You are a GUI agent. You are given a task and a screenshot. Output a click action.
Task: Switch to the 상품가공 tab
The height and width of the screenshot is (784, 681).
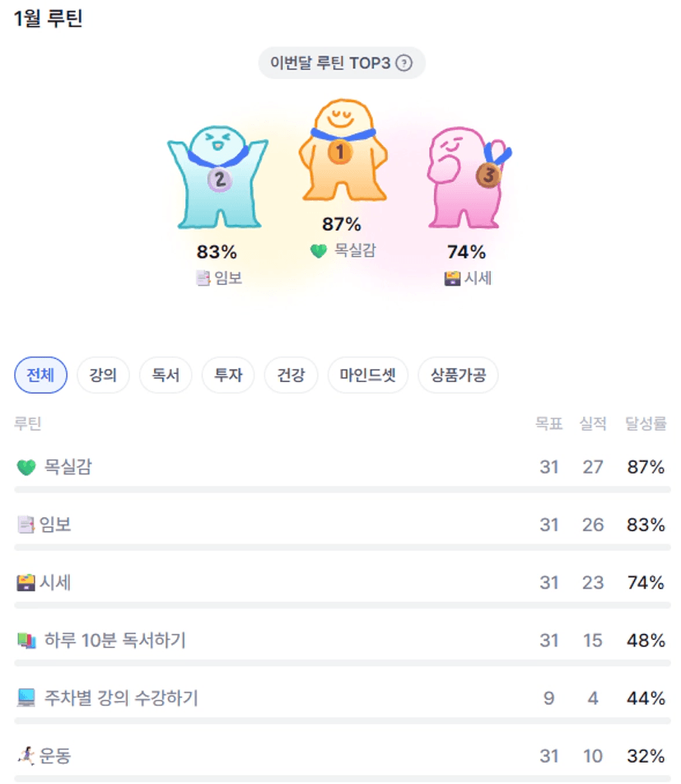[458, 376]
